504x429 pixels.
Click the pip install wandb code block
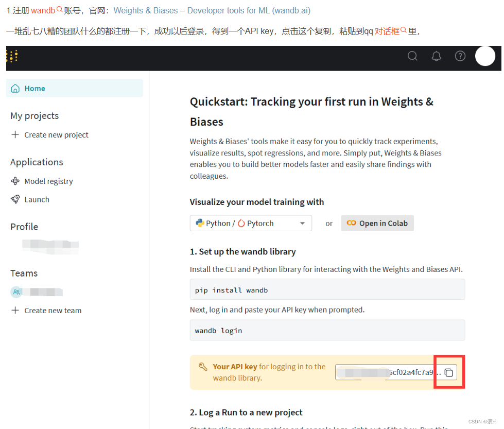click(x=327, y=289)
